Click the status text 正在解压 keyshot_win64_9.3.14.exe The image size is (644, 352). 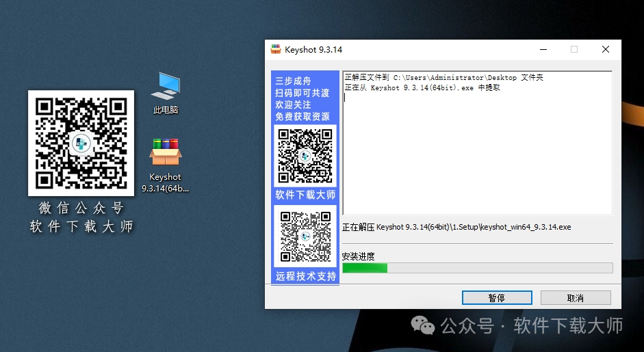(456, 227)
